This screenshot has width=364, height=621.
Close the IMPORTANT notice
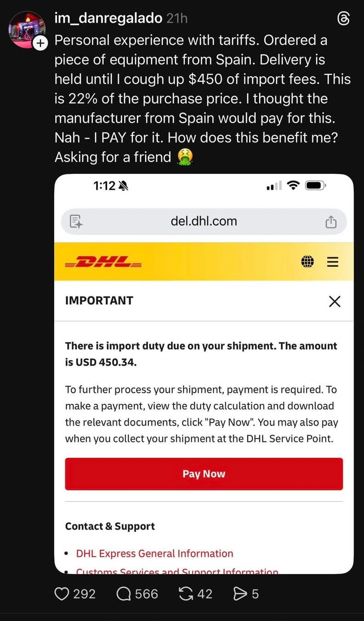pyautogui.click(x=335, y=301)
